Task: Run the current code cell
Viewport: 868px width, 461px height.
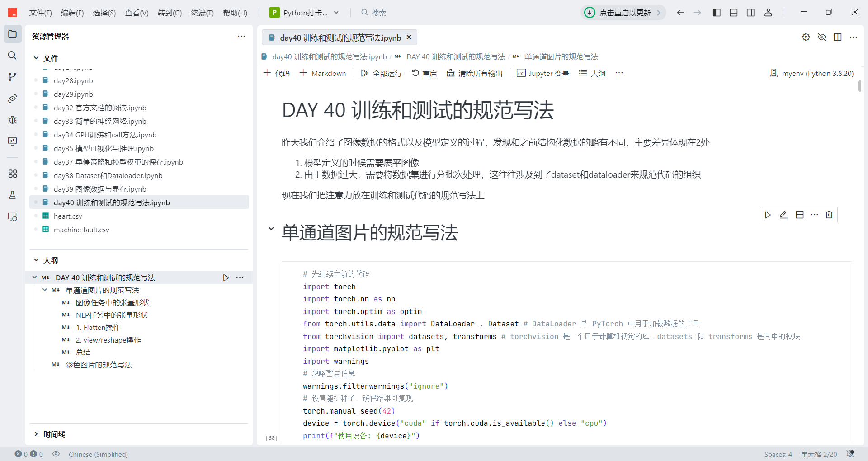Action: (x=768, y=215)
